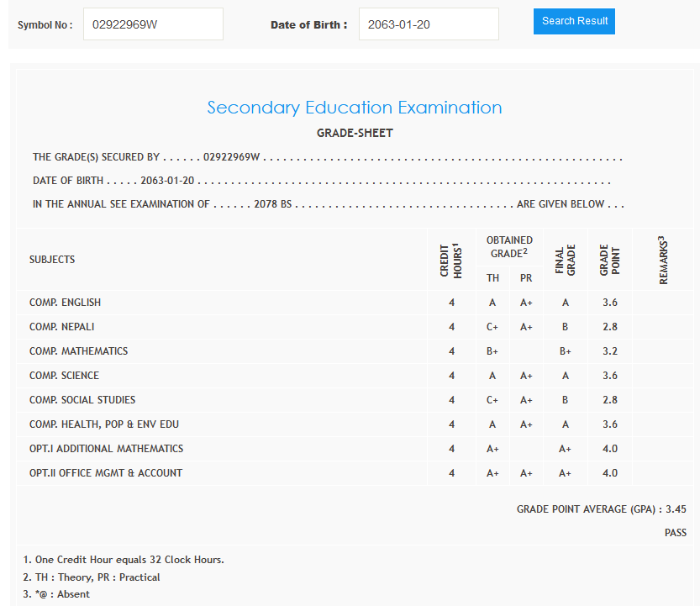Click the PASS result text
Screen dimensions: 700x606
click(x=675, y=533)
